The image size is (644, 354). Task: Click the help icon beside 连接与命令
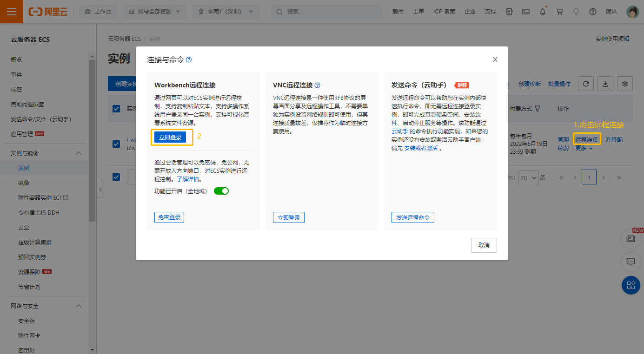[x=189, y=60]
